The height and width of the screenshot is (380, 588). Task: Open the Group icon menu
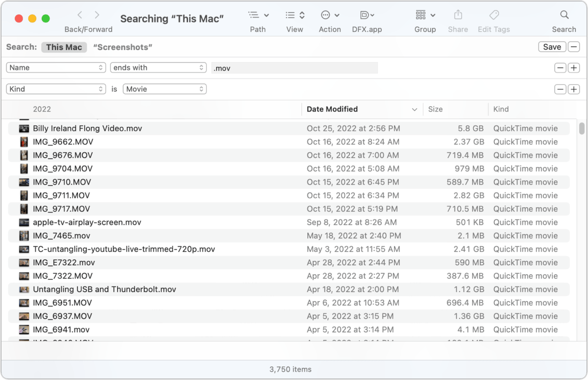[x=425, y=15]
